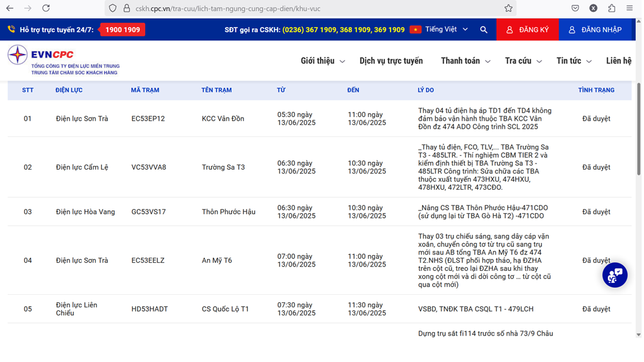Open the floating chat support button
This screenshot has height=362, width=644.
coord(615,275)
